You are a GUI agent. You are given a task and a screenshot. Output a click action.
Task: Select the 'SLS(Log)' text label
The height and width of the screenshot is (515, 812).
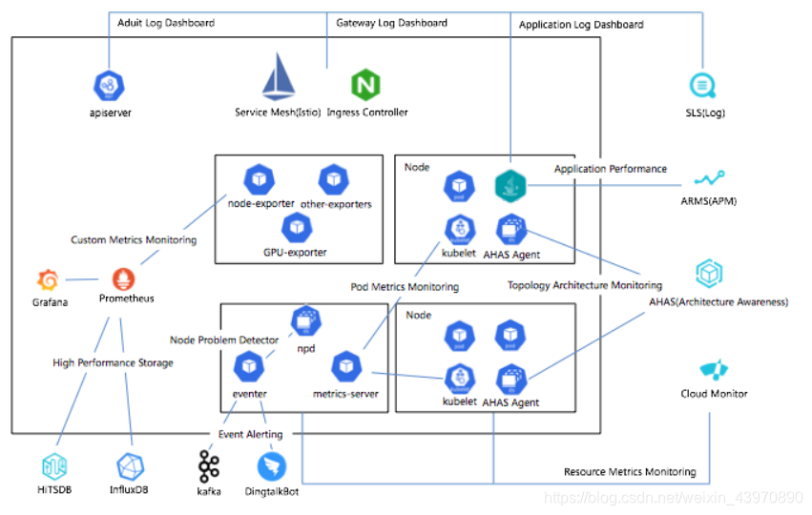705,113
